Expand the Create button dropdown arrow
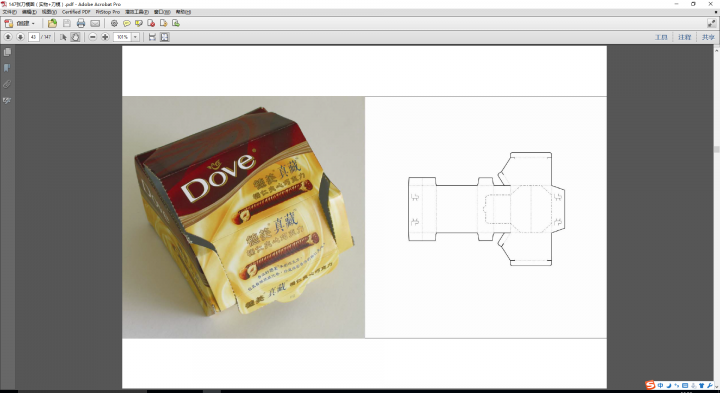This screenshot has height=393, width=720. 33,23
